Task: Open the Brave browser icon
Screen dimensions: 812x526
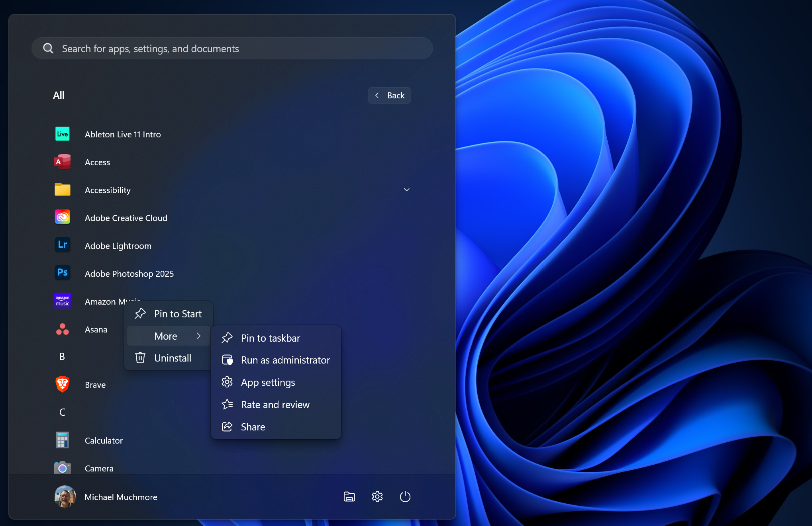Action: click(x=62, y=384)
